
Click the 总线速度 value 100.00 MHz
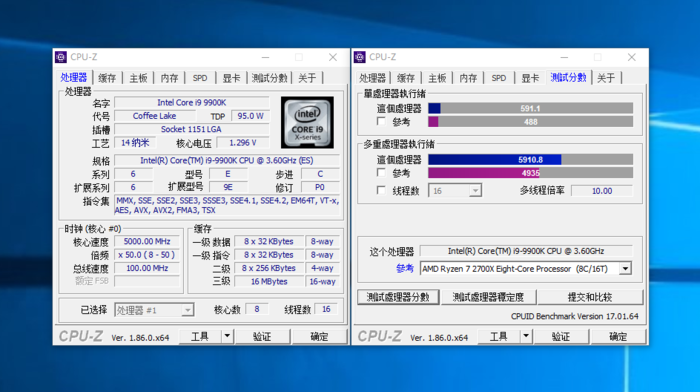point(147,268)
